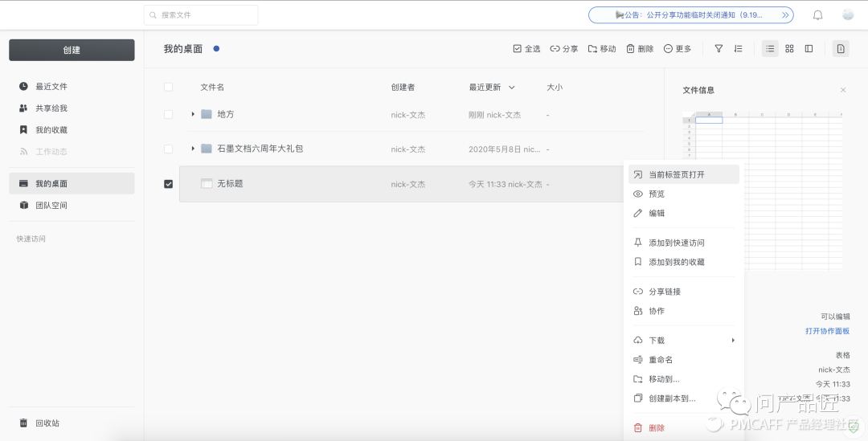Screen dimensions: 868x441
Task: Select 我的桌面 in the sidebar
Action: (x=72, y=183)
